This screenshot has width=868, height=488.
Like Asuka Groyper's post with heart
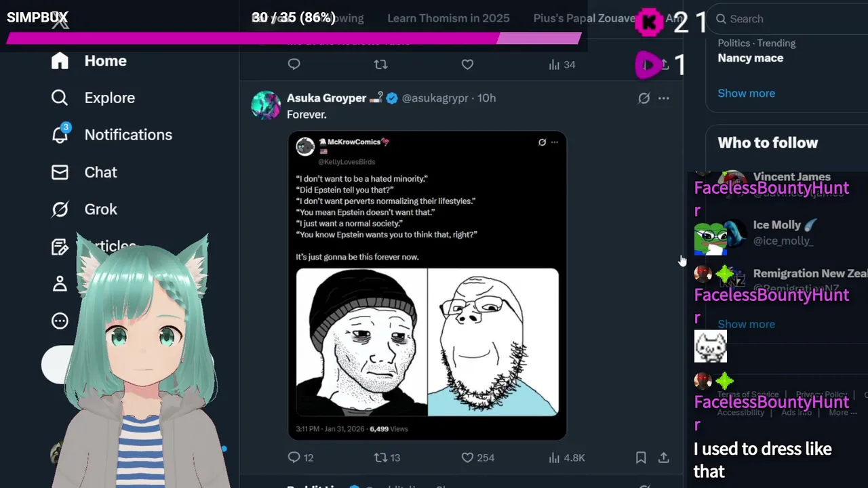(x=467, y=457)
